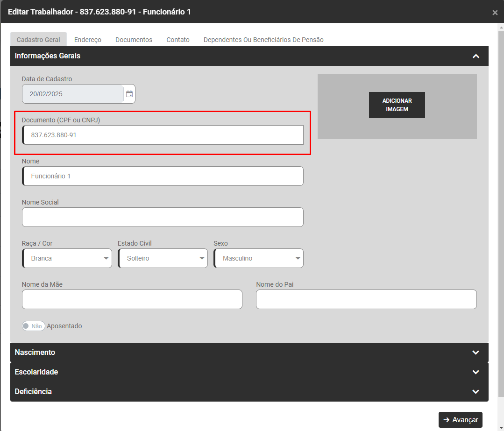Click the Adicionar Imagem button
504x431 pixels.
click(397, 105)
